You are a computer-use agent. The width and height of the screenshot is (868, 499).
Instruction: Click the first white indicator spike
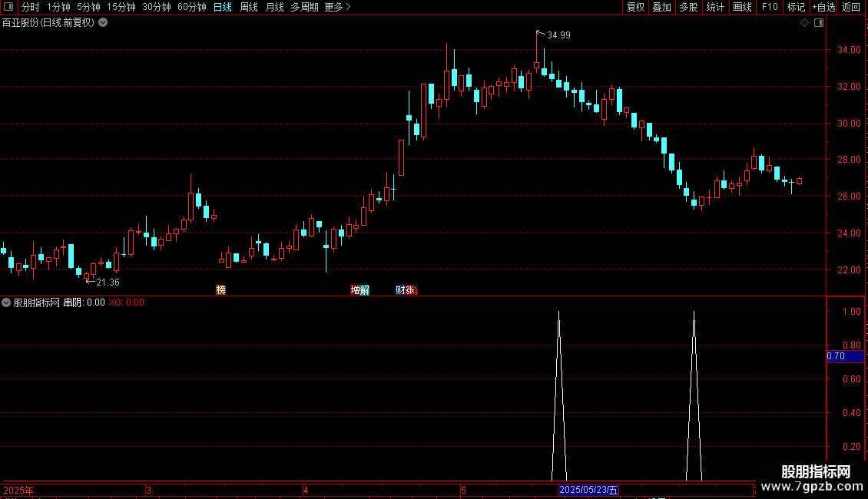point(559,395)
